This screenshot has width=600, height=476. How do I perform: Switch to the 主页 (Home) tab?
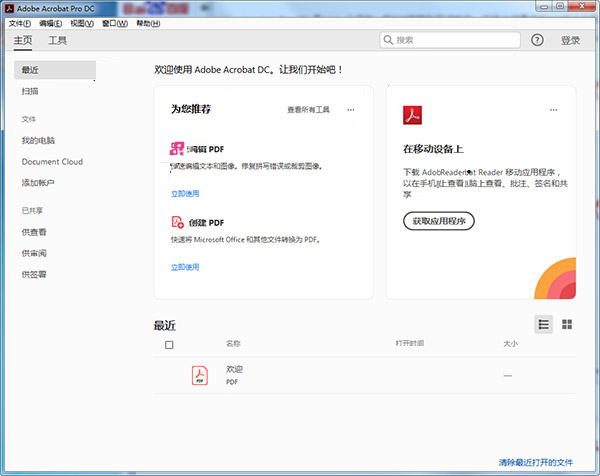(x=23, y=40)
